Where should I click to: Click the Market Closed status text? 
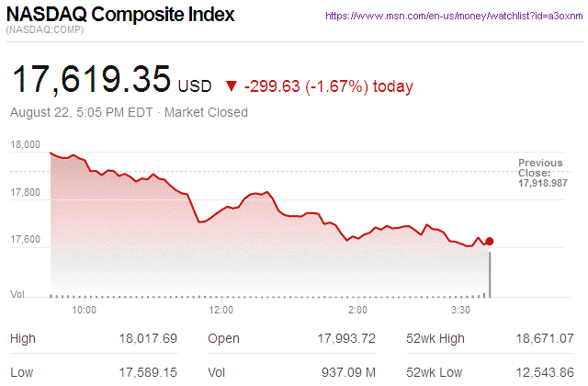point(206,112)
